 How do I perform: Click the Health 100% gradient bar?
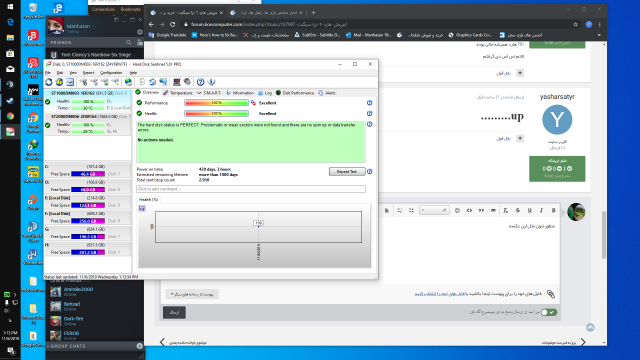(216, 113)
